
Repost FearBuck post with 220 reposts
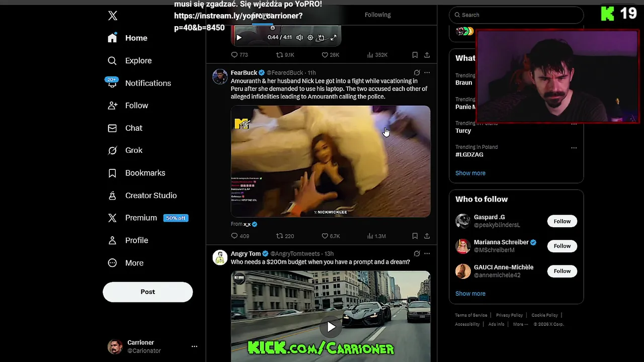[285, 236]
